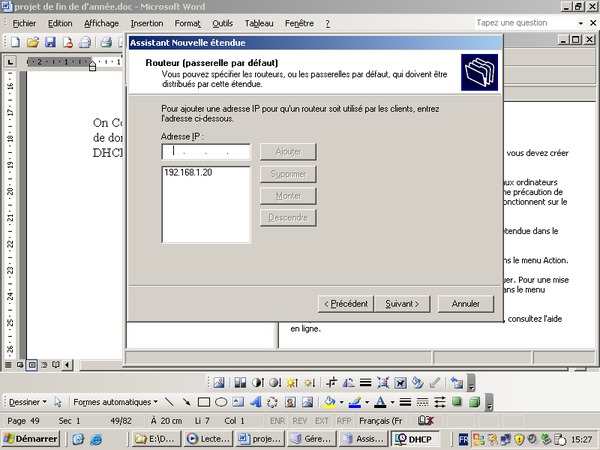The image size is (600, 450).
Task: Save the document with the floppy disk icon
Action: (x=50, y=42)
